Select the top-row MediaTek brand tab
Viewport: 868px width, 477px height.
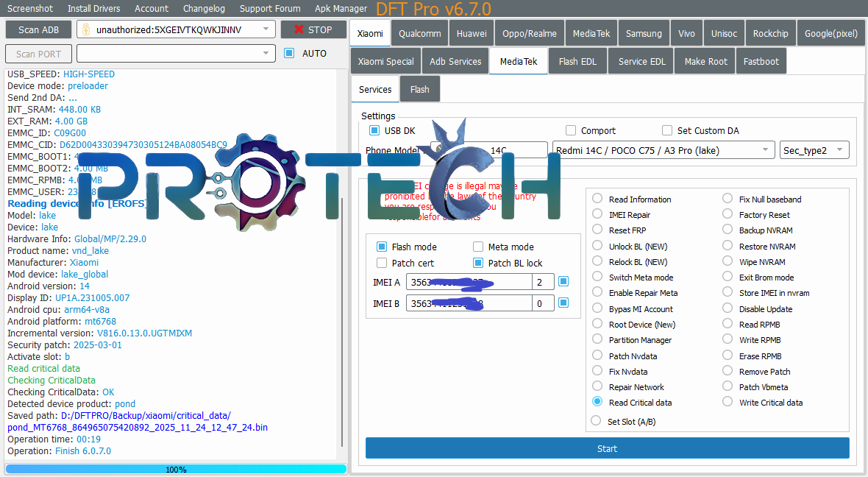pos(591,33)
